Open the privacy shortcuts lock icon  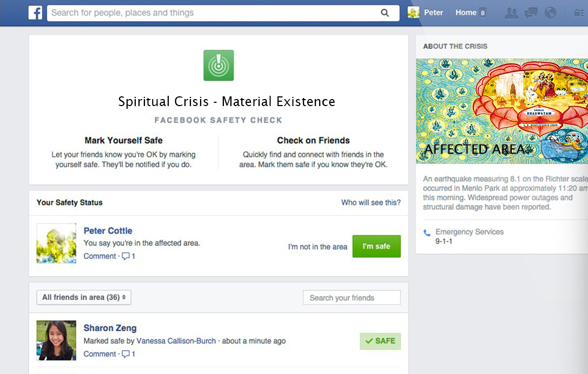click(581, 13)
